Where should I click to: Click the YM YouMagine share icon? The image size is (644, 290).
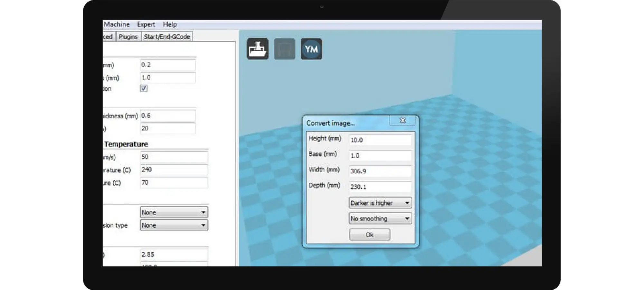point(311,49)
